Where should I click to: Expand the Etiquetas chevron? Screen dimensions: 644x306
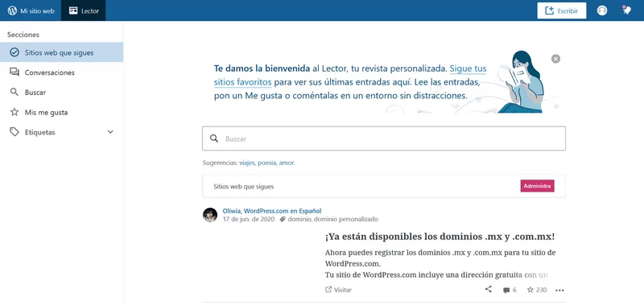coord(110,132)
